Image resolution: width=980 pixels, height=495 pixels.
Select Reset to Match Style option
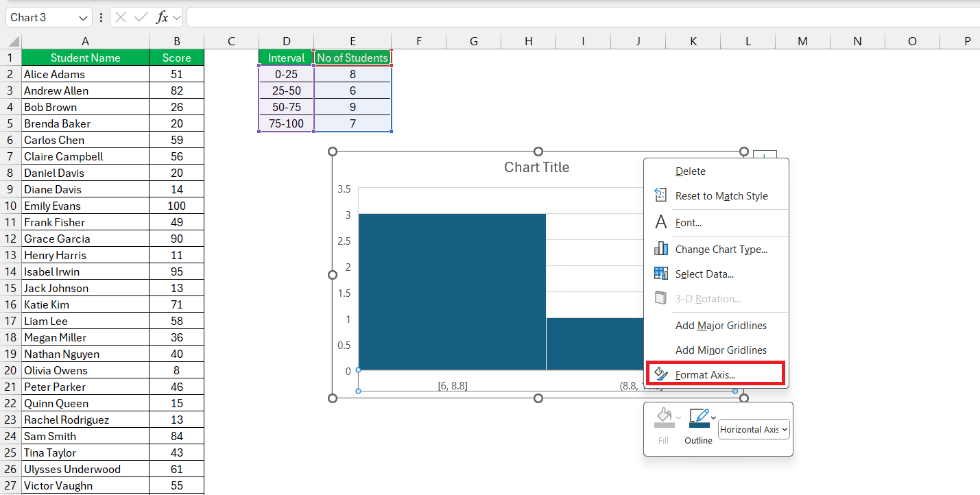click(716, 196)
